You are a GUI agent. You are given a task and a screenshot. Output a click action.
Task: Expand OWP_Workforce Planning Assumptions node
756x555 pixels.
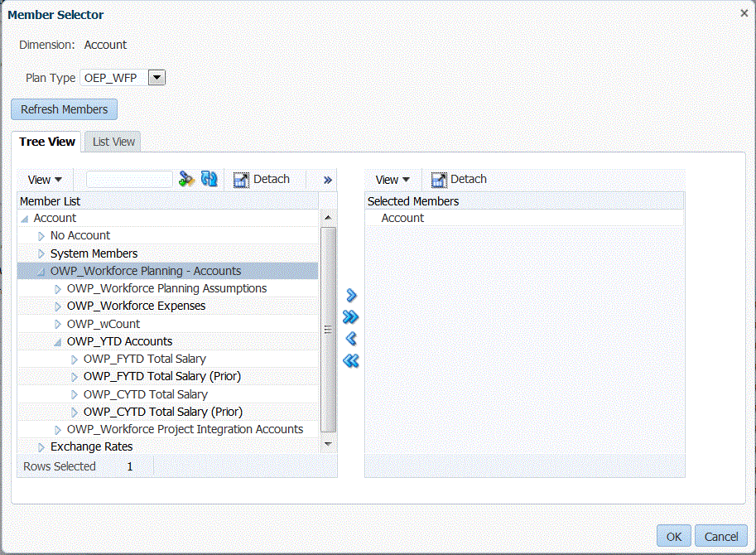[58, 289]
